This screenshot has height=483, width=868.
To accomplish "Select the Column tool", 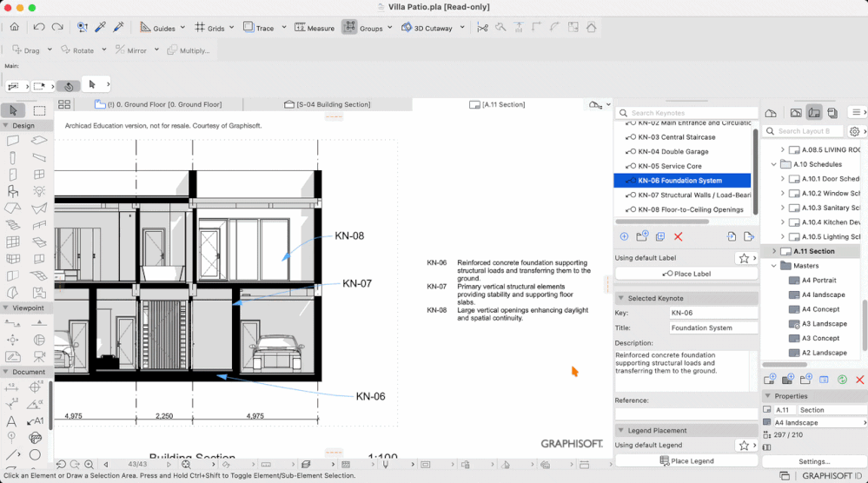I will [x=13, y=158].
